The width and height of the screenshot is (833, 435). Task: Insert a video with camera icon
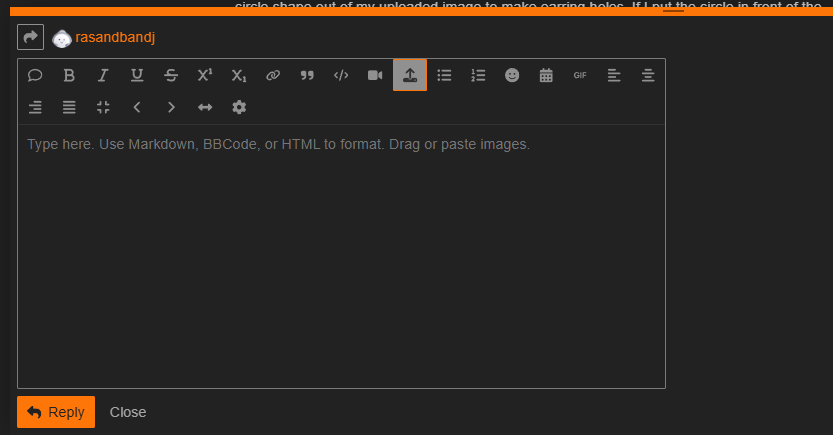[375, 75]
